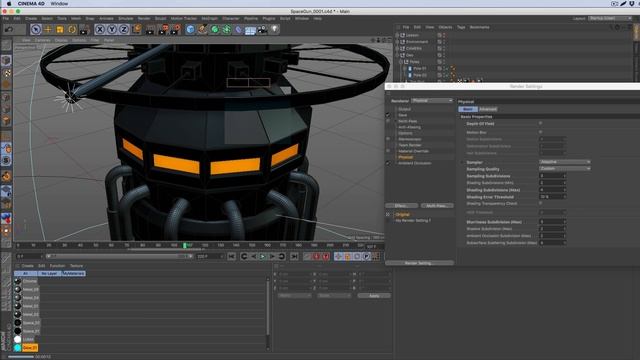Click Go to End of timeline icon
The height and width of the screenshot is (360, 640).
coord(294,256)
